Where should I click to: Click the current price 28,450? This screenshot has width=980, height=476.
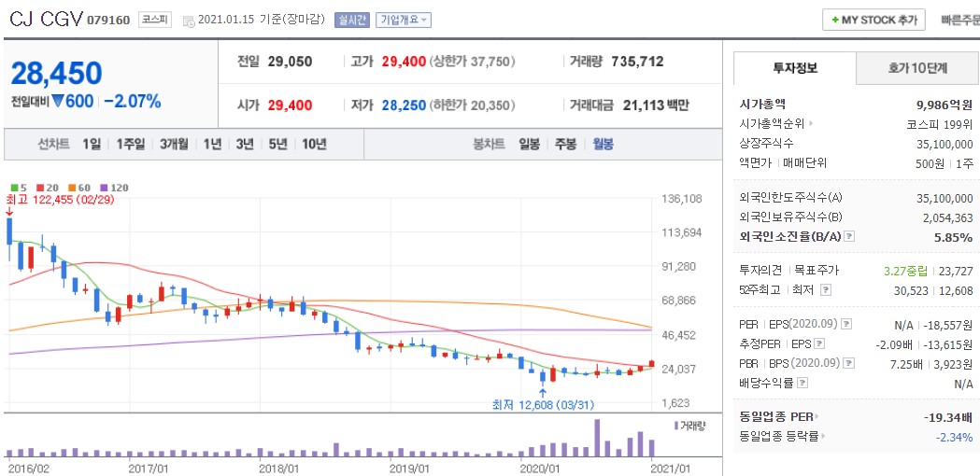coord(56,74)
